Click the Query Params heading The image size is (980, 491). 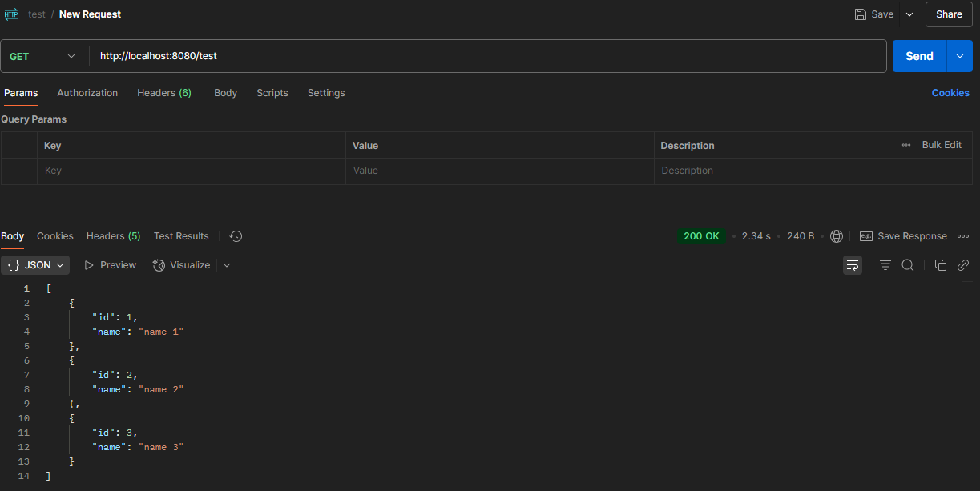34,119
